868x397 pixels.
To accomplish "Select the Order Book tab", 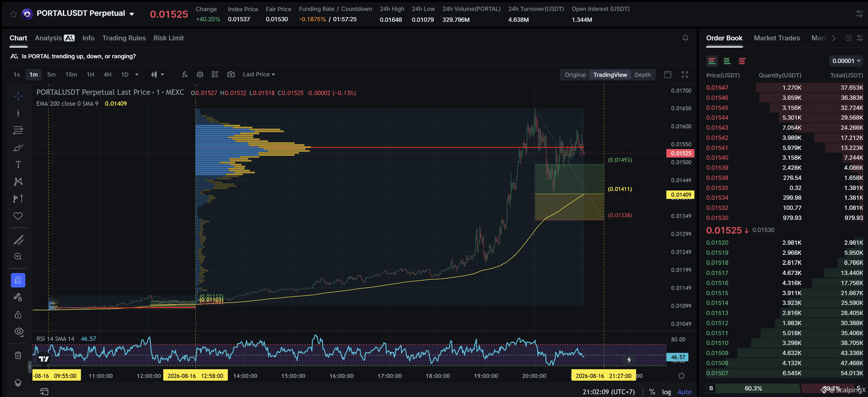I will point(724,38).
